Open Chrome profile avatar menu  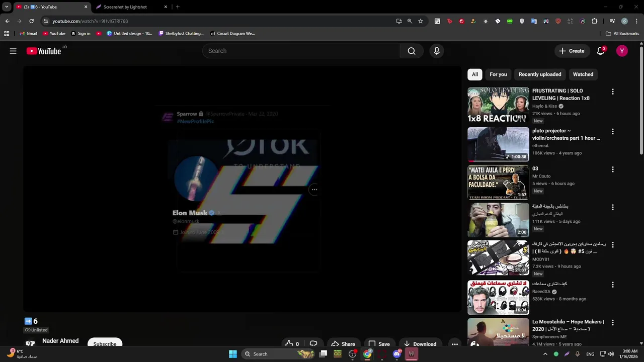(x=624, y=21)
